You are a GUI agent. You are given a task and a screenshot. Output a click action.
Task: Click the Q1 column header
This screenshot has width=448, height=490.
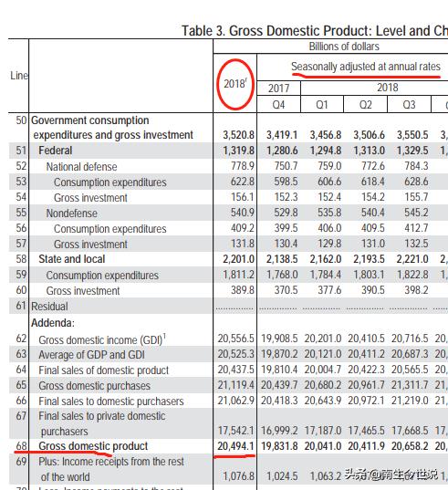(322, 104)
